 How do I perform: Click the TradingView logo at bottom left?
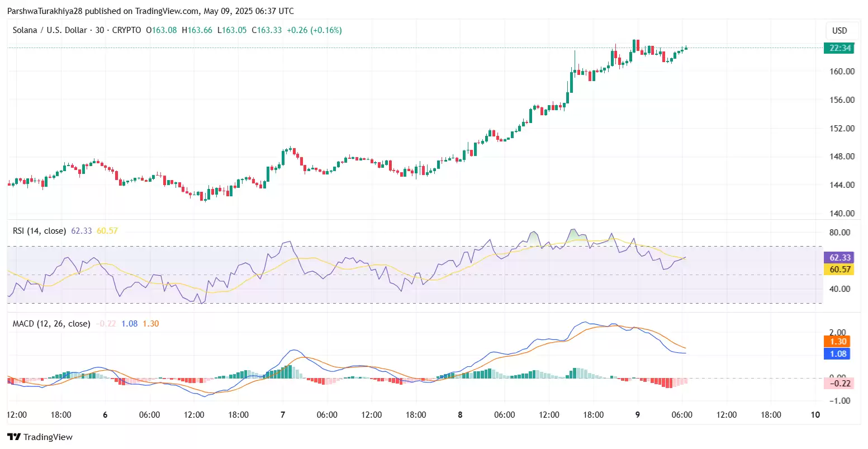[40, 437]
